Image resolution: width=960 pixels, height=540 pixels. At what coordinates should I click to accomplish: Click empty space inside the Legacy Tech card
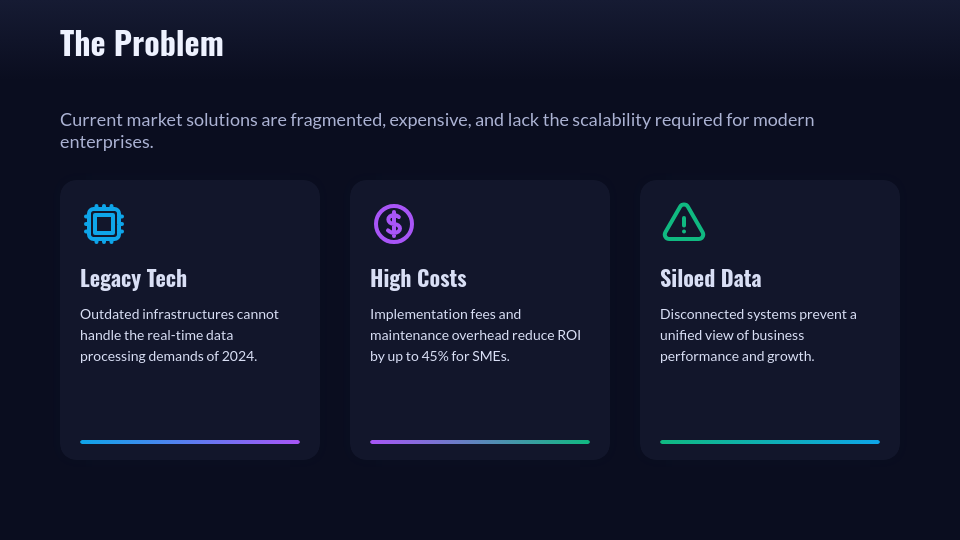190,400
